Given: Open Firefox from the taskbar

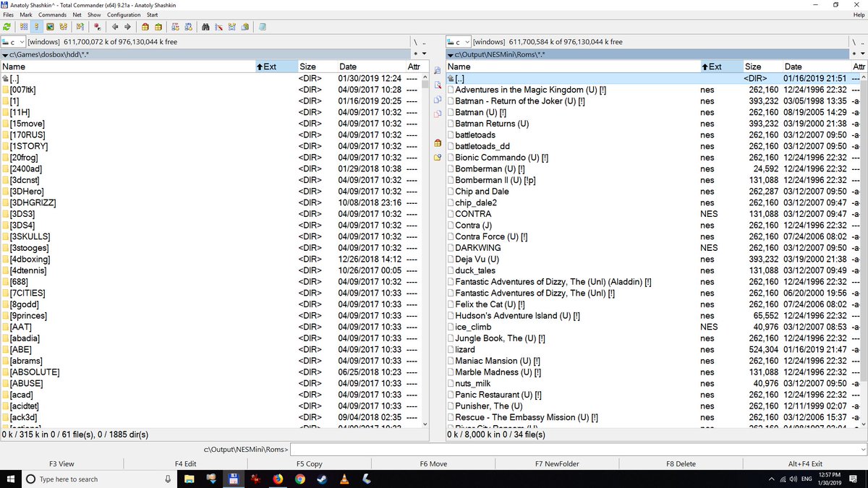Looking at the screenshot, I should (x=278, y=479).
